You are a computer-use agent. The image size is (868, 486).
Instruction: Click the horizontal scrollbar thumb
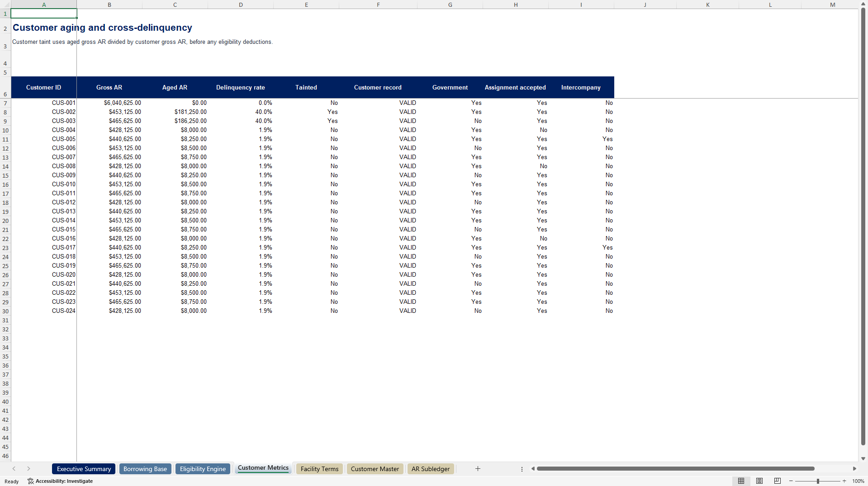(x=675, y=469)
